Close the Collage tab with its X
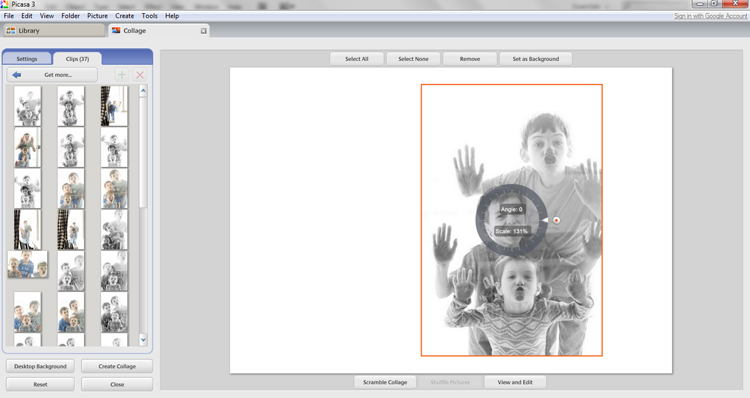This screenshot has width=750, height=398. click(203, 31)
